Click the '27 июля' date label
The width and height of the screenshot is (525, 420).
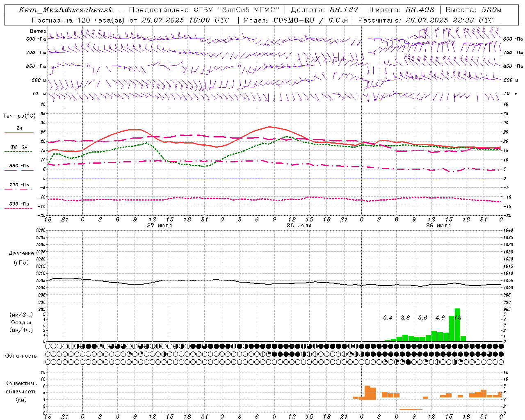tap(160, 226)
